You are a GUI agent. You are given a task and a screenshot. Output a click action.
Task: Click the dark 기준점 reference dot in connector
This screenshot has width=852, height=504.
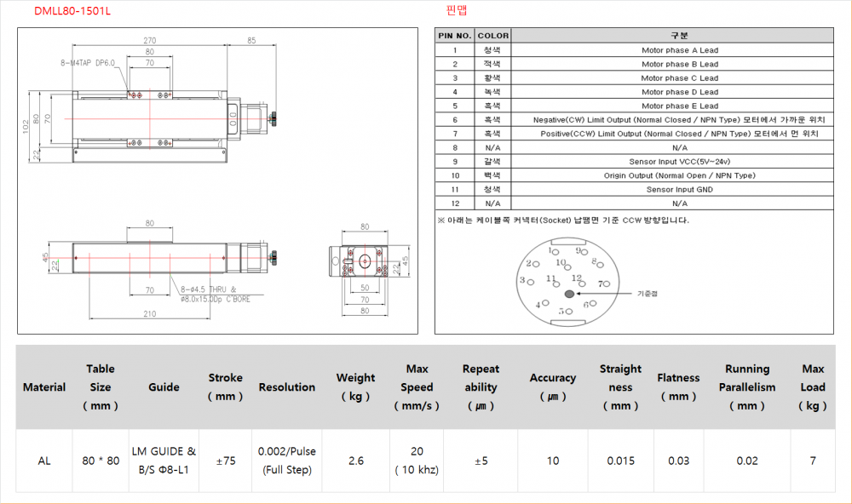pyautogui.click(x=569, y=294)
